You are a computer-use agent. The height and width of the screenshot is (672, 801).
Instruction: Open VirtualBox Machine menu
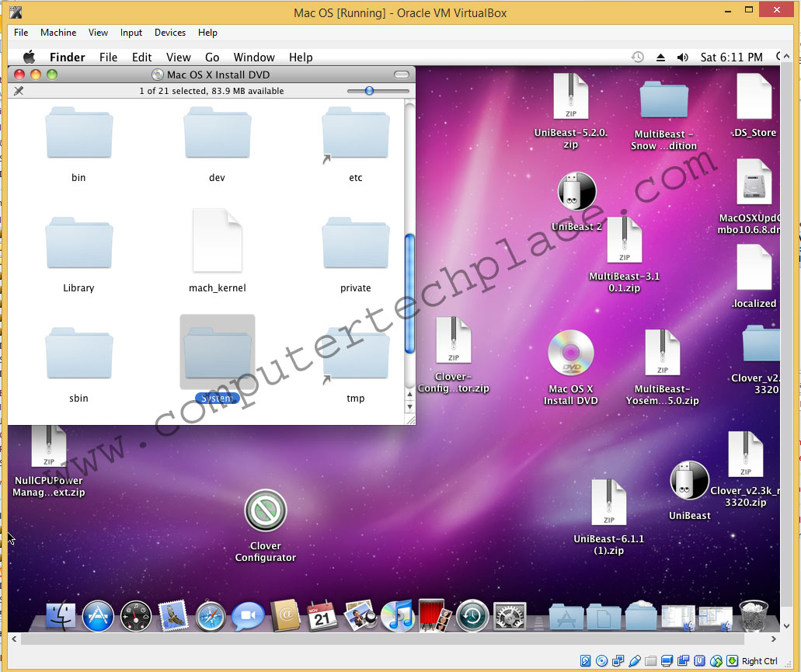point(58,33)
